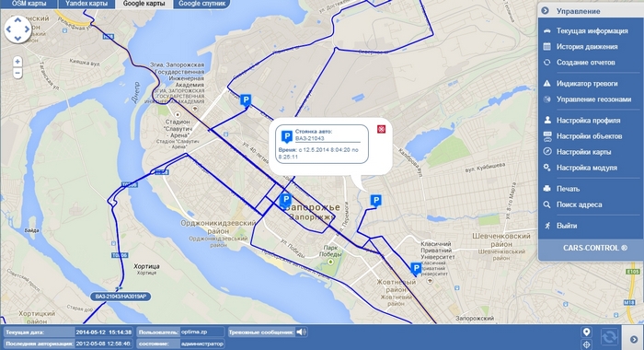Open Настройки объектов

point(589,136)
